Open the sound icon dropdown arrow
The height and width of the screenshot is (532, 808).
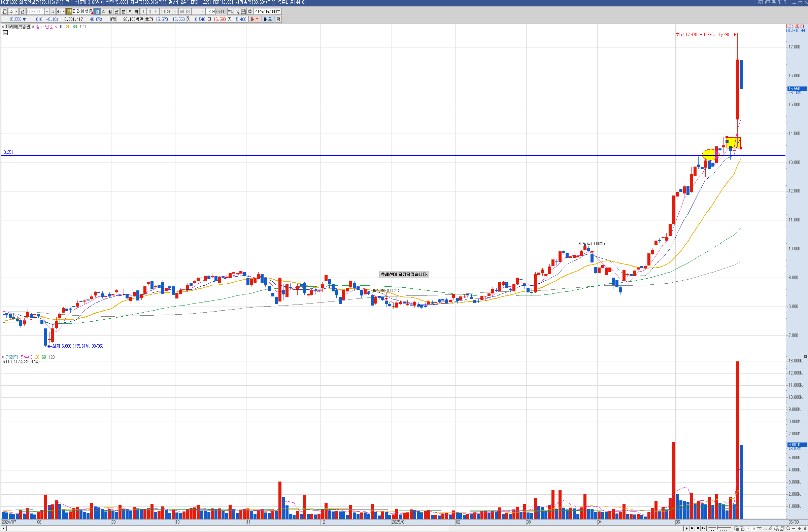[x=64, y=11]
